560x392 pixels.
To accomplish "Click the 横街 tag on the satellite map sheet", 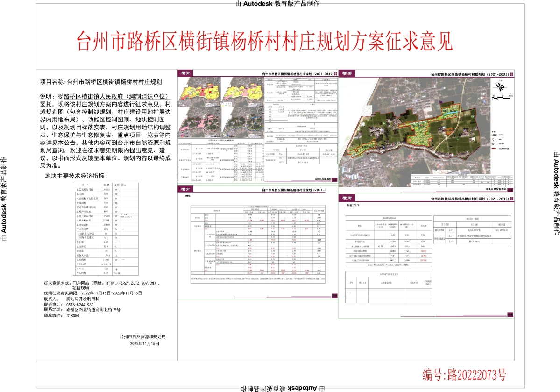I will pos(347,73).
